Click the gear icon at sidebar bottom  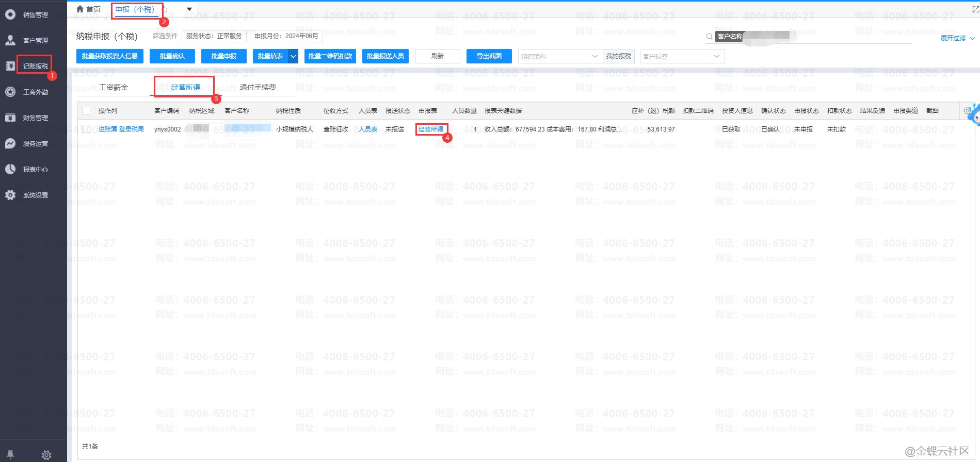coord(46,454)
